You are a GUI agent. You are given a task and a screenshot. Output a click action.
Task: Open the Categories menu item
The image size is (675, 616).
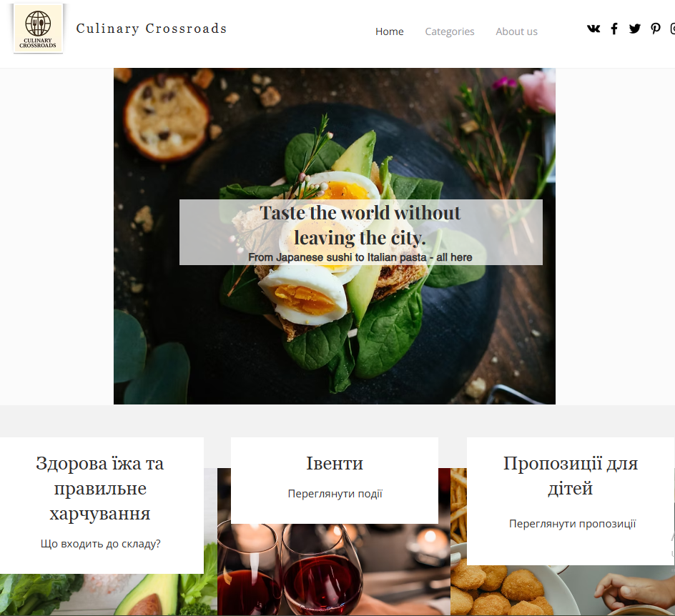tap(450, 31)
